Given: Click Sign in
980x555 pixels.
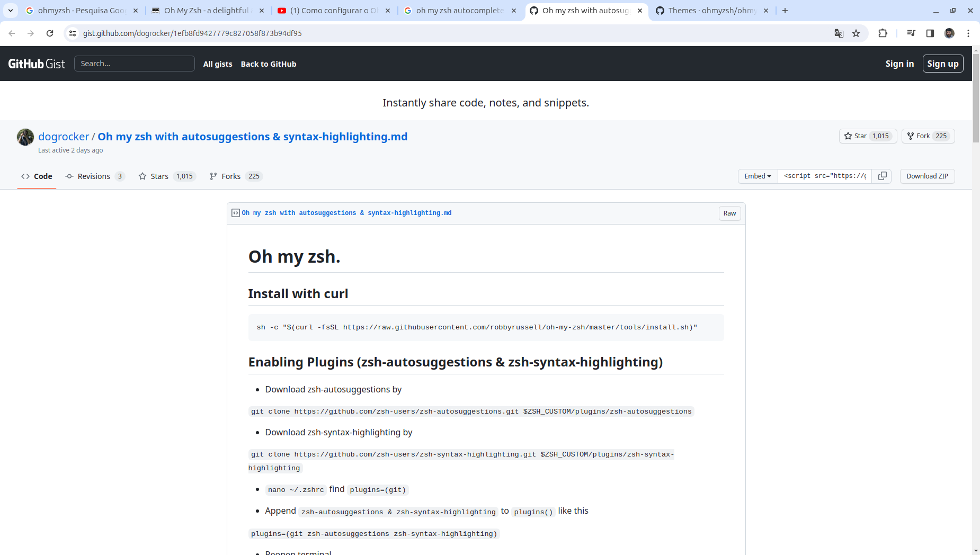Looking at the screenshot, I should tap(899, 64).
